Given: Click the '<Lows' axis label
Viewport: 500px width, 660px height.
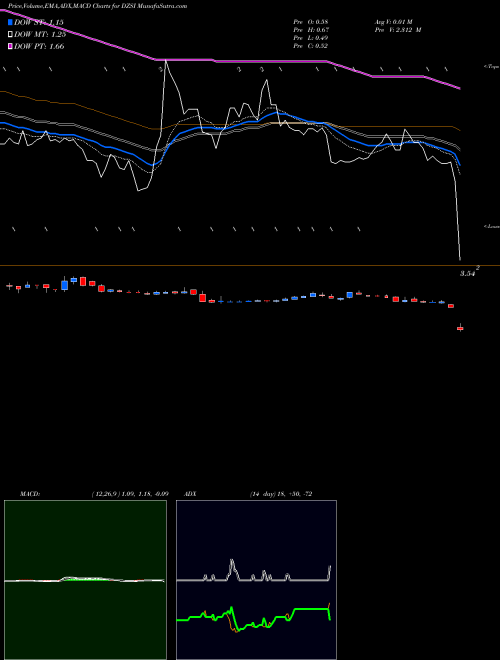Looking at the screenshot, I should pyautogui.click(x=491, y=226).
